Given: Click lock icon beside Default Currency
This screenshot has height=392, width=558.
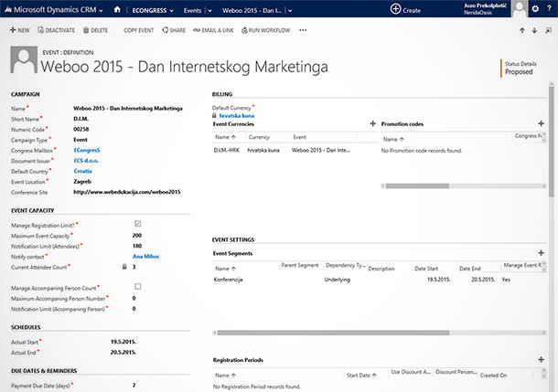Looking at the screenshot, I should click(x=214, y=115).
